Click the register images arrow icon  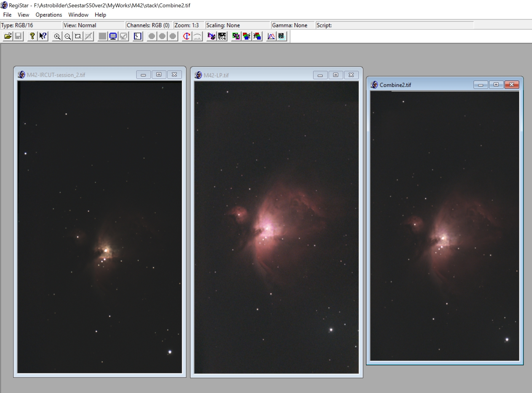point(211,36)
